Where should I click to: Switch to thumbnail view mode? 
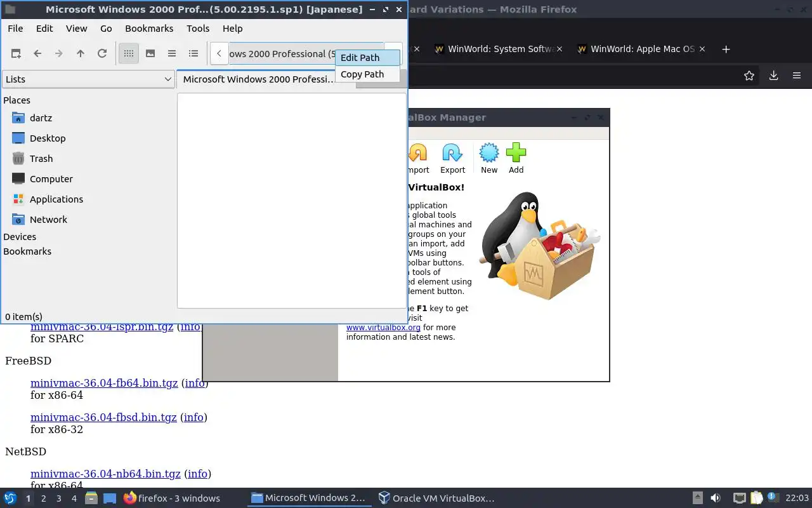[150, 54]
